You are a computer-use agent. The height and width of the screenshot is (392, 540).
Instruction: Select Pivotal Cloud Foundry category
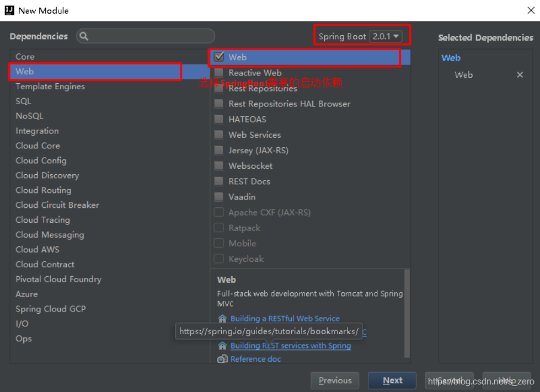click(x=110, y=279)
